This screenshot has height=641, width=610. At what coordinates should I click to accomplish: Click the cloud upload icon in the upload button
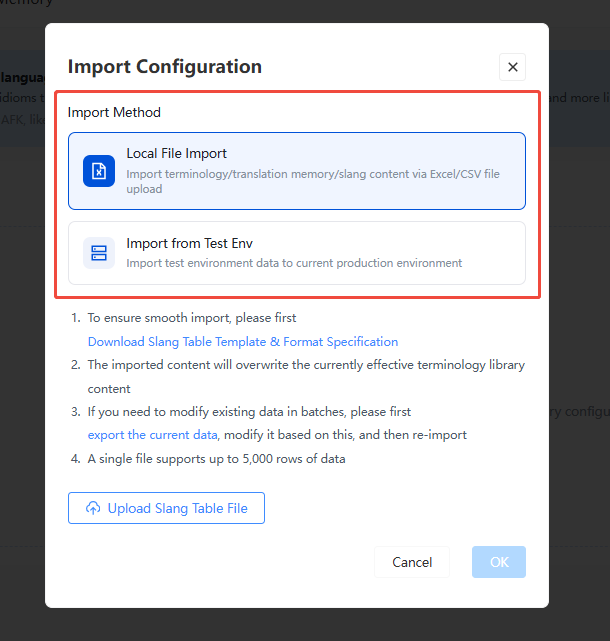pos(93,508)
